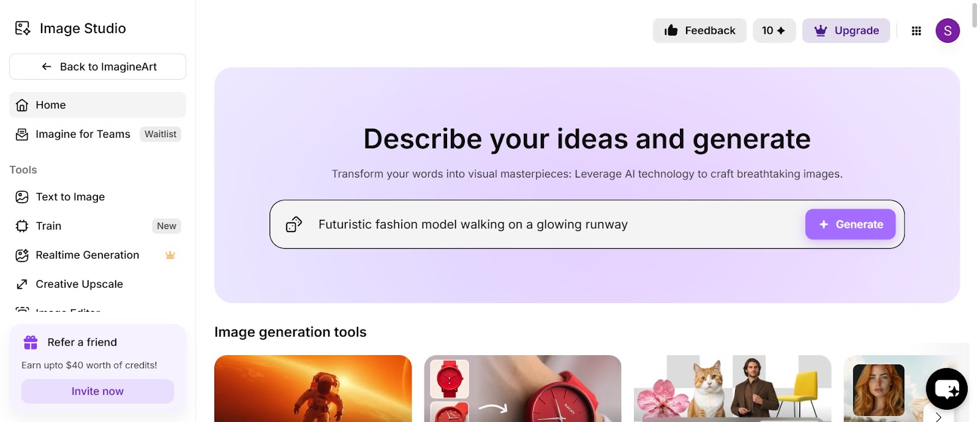The image size is (980, 422).
Task: Open Realtime Generation tool
Action: click(x=97, y=255)
